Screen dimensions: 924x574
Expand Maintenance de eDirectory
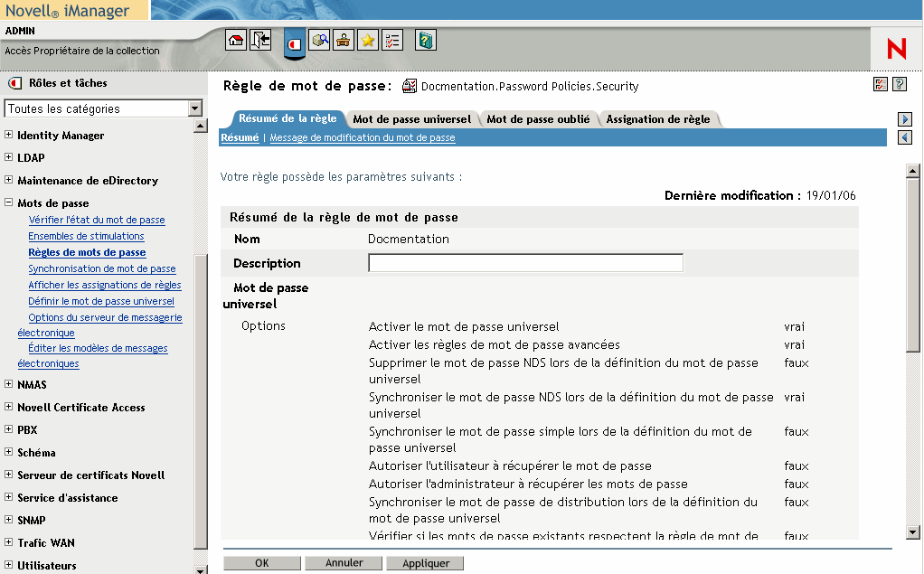(8, 180)
